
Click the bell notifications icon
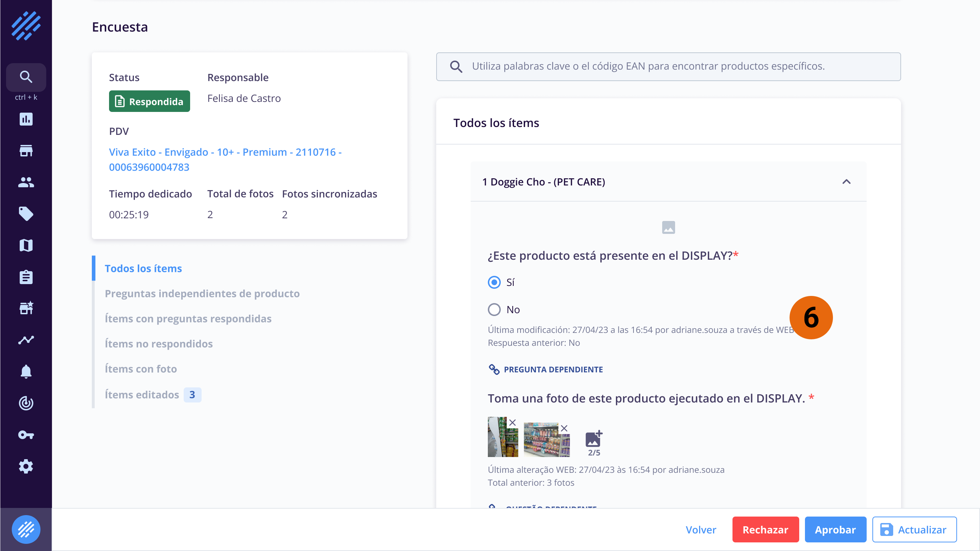click(x=26, y=371)
